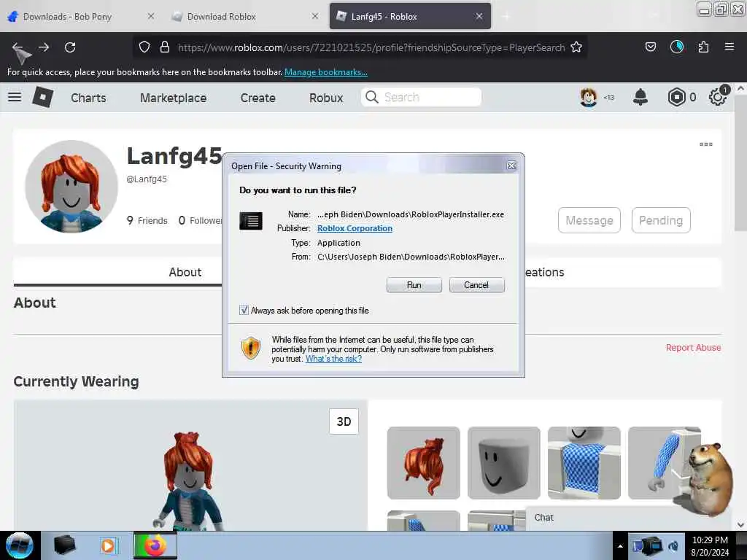Open Roblox notifications bell
The width and height of the screenshot is (747, 560).
[x=640, y=97]
